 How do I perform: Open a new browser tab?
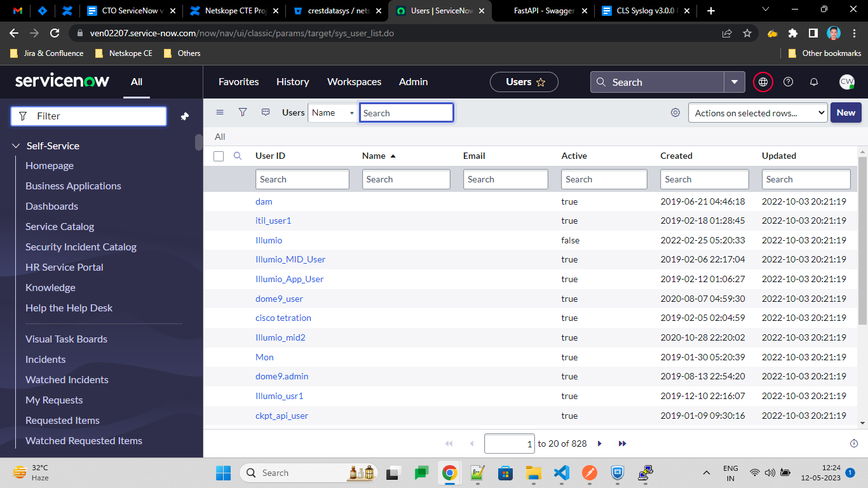click(x=711, y=11)
